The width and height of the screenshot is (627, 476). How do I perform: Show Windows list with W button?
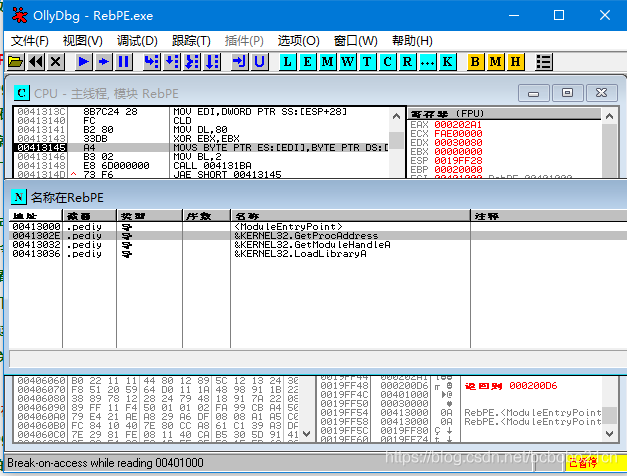click(x=347, y=62)
